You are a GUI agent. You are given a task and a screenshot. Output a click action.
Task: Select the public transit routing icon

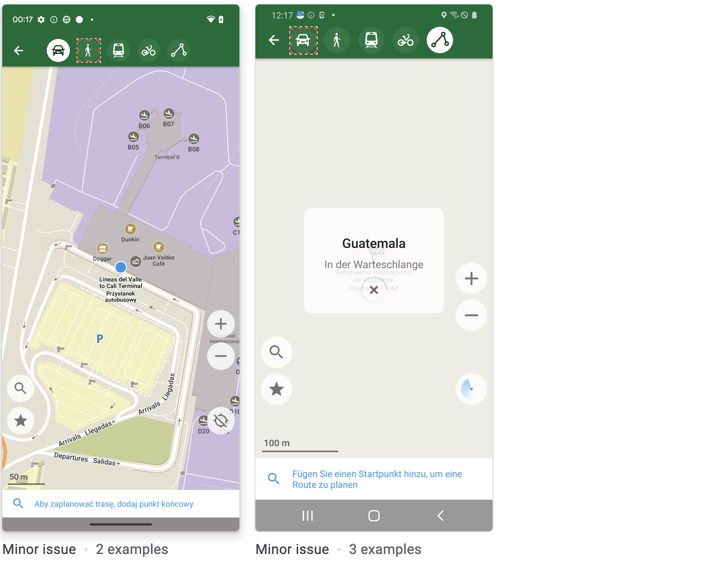pyautogui.click(x=118, y=50)
